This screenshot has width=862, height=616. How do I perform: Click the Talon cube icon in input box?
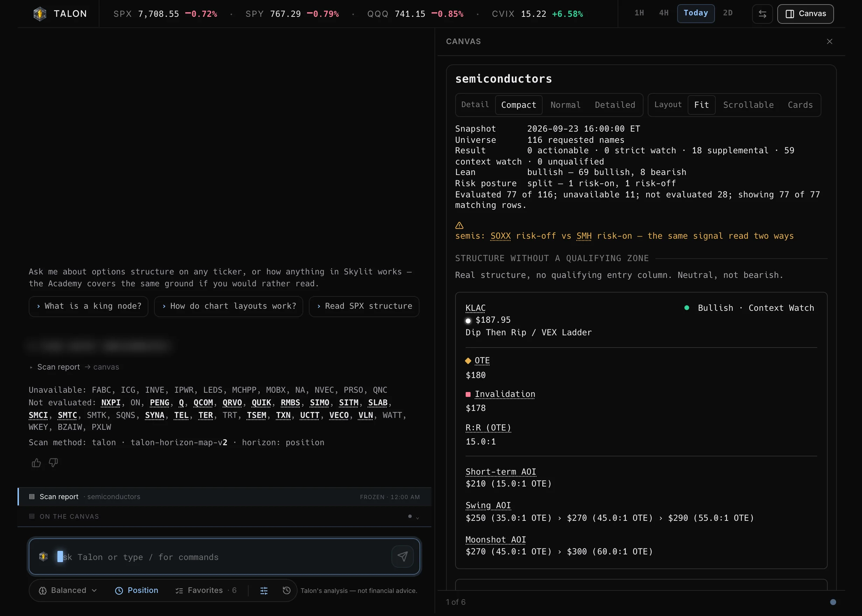coord(43,556)
